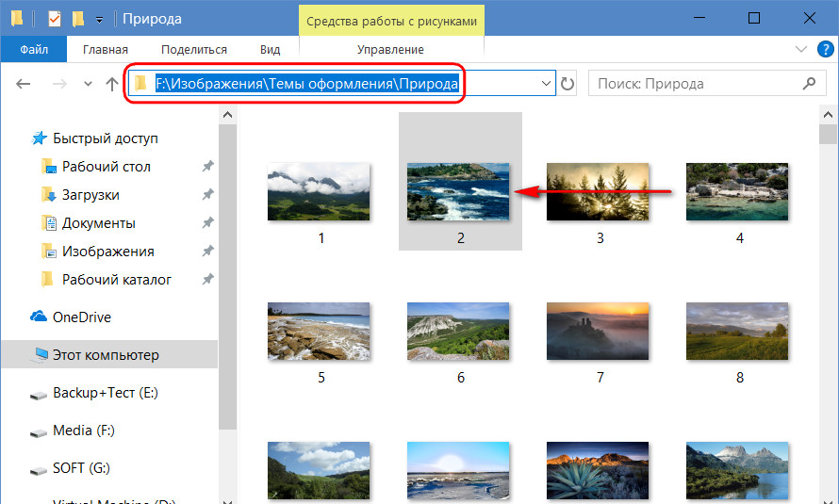Select the agave plant desert thumbnail
The image size is (839, 504).
coord(597,470)
